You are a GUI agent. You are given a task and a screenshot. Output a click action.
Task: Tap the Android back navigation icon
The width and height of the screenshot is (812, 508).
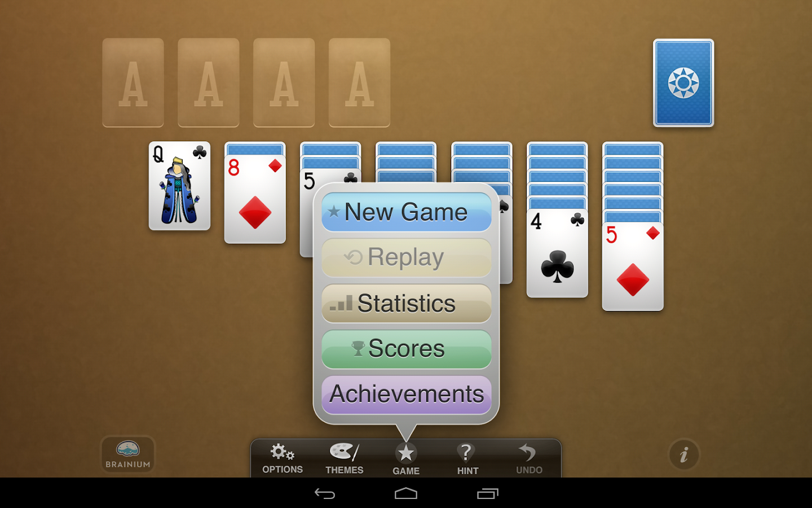click(325, 494)
